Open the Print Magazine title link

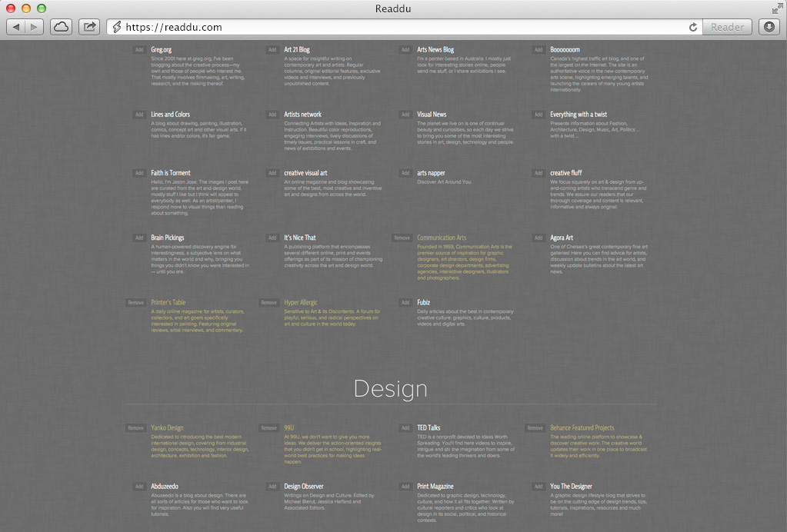click(x=435, y=487)
